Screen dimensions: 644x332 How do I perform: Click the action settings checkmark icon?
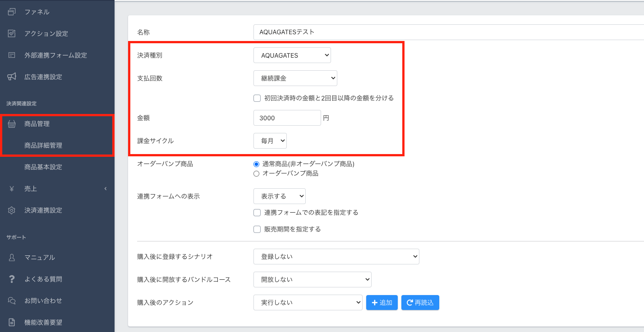point(12,34)
